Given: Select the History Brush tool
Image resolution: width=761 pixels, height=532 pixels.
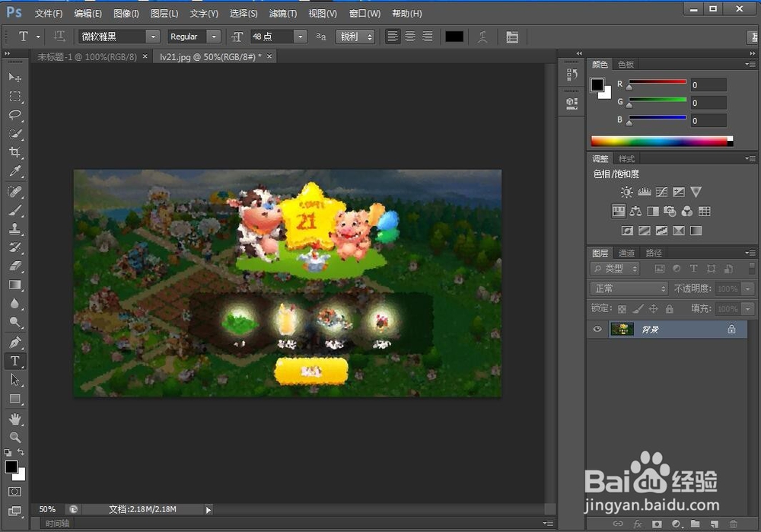Looking at the screenshot, I should 15,247.
